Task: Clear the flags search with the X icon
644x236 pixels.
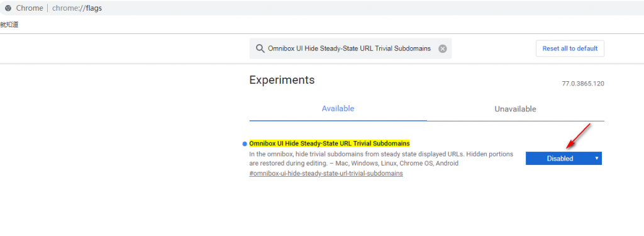Action: [442, 48]
